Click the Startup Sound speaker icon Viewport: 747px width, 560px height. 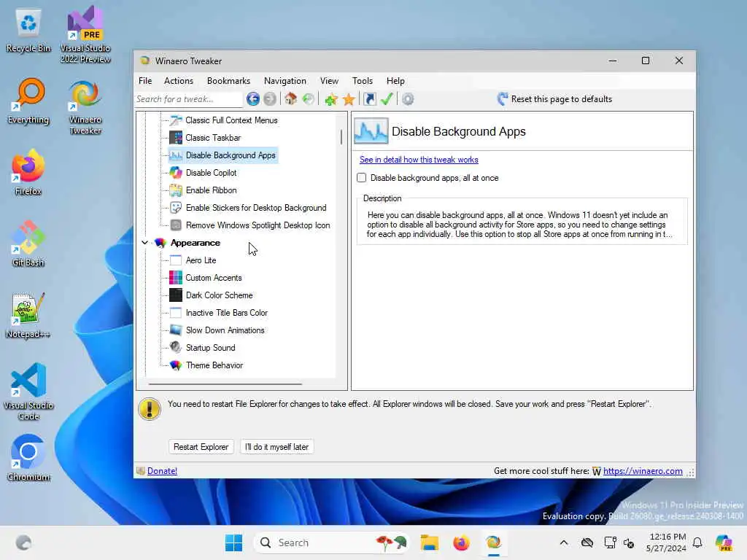tap(176, 348)
